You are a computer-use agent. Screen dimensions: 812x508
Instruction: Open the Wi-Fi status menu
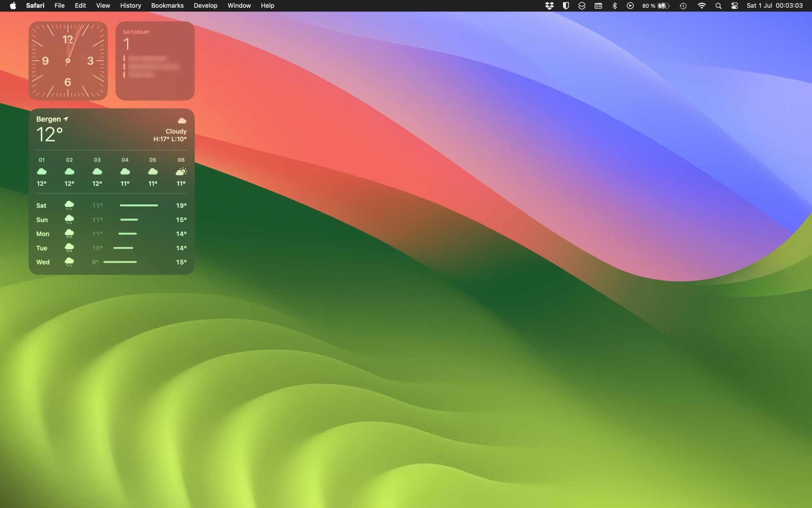click(702, 6)
